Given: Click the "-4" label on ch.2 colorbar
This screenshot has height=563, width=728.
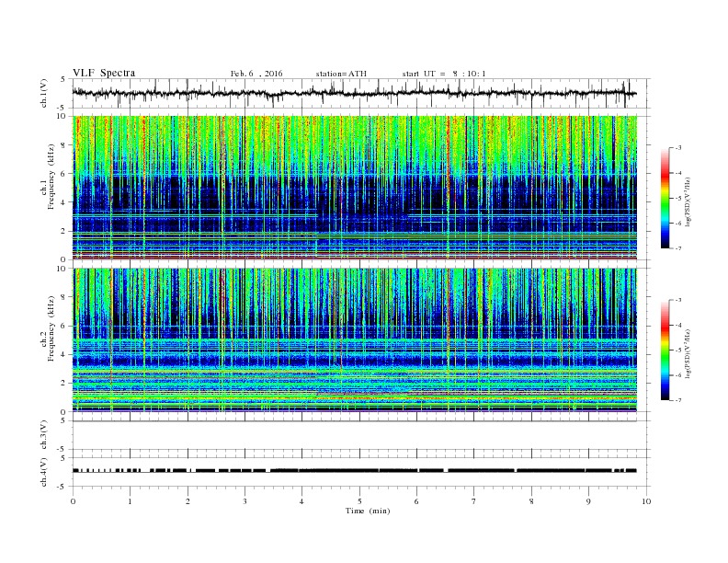Looking at the screenshot, I should coord(678,325).
